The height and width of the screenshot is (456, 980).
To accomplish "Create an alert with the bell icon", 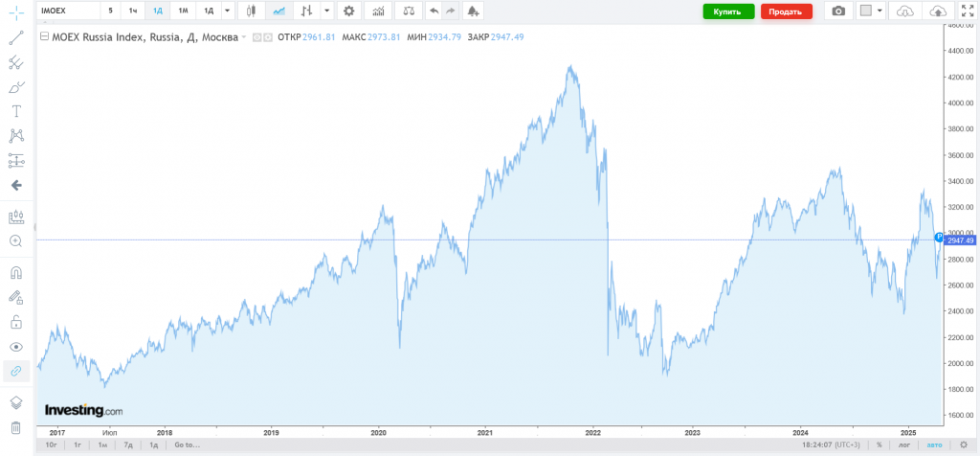I will [473, 11].
